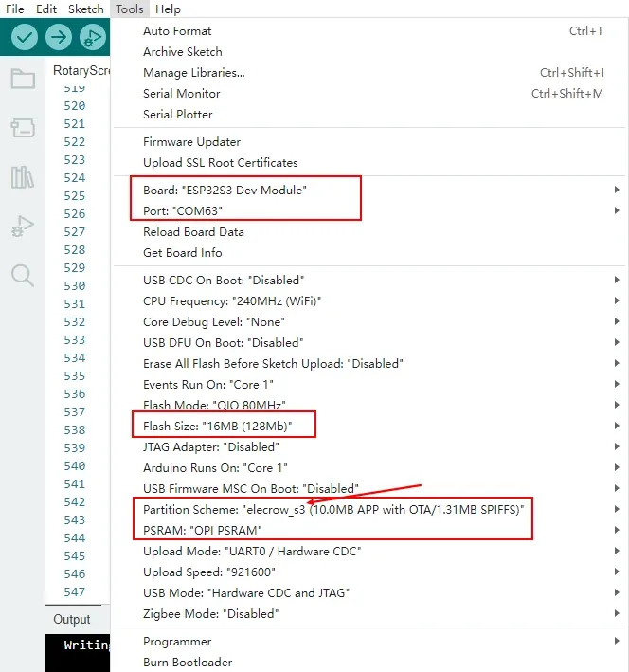Open the Help menu
629x672 pixels.
coord(168,9)
